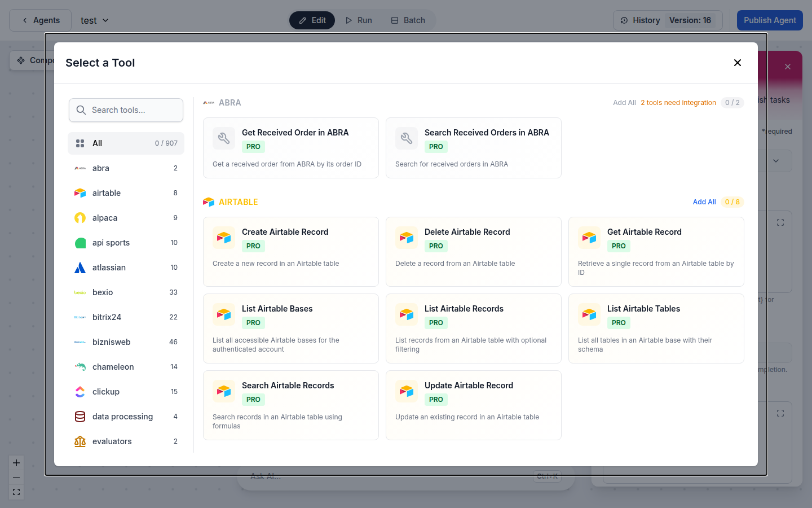Image resolution: width=812 pixels, height=508 pixels.
Task: Select the Delete Airtable Record tool
Action: pos(473,252)
